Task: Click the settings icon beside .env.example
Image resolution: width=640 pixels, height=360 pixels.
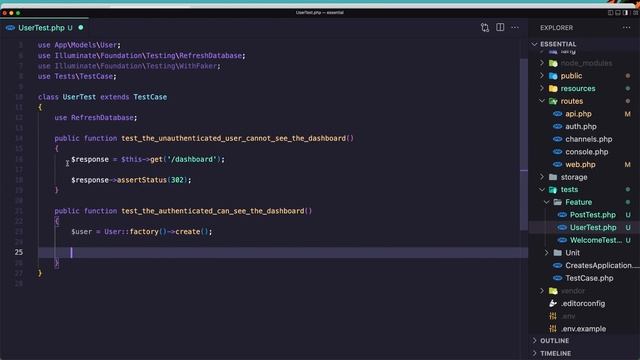Action: click(x=553, y=329)
